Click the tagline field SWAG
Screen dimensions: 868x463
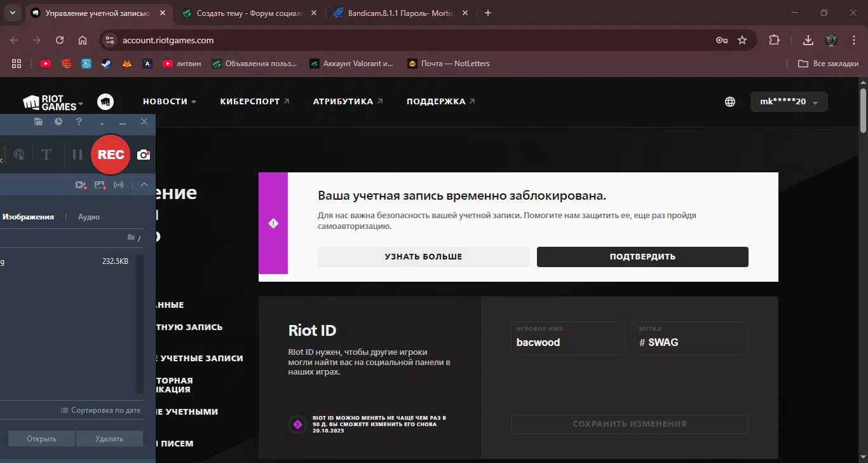click(691, 338)
